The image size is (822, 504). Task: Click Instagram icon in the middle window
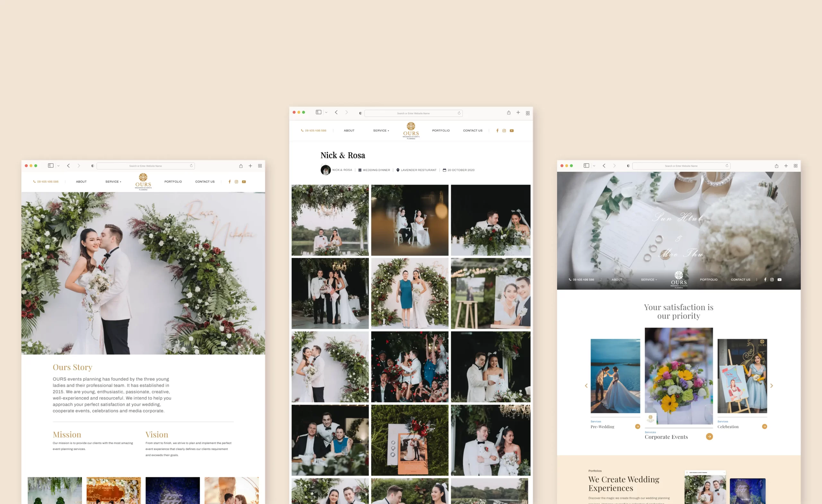(x=504, y=131)
